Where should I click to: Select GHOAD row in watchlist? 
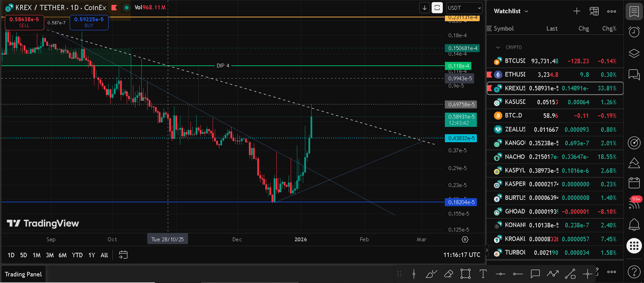pos(555,211)
